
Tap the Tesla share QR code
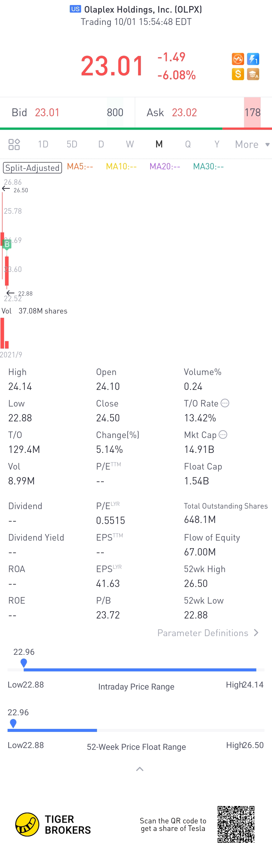(x=236, y=824)
